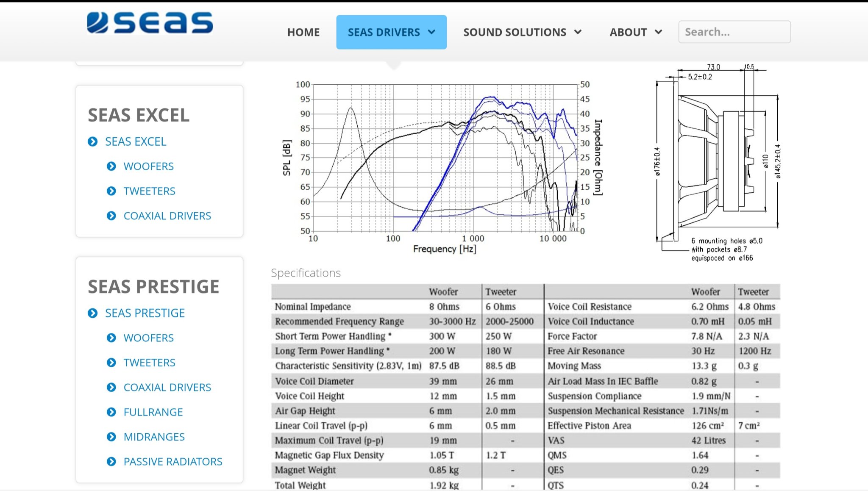Viewport: 868px width, 496px height.
Task: Open the ABOUT menu
Action: coord(635,32)
